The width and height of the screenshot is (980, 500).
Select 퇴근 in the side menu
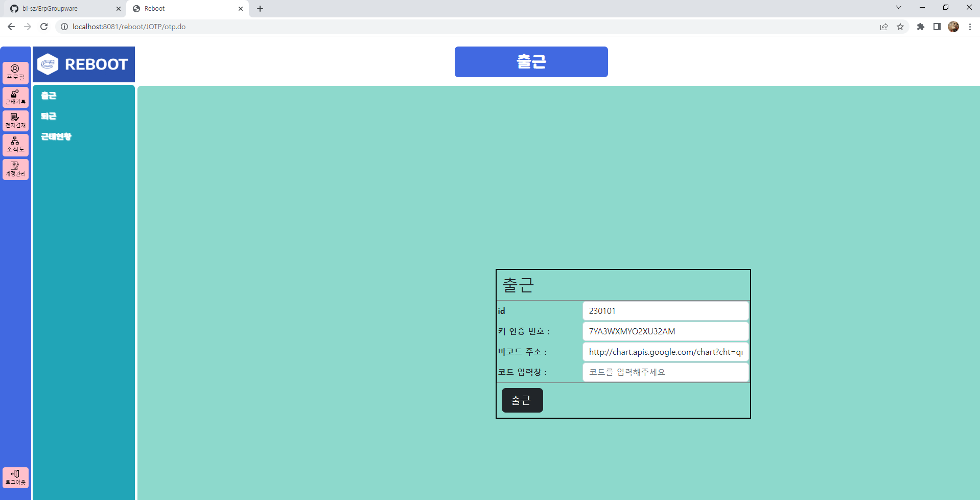(x=49, y=116)
